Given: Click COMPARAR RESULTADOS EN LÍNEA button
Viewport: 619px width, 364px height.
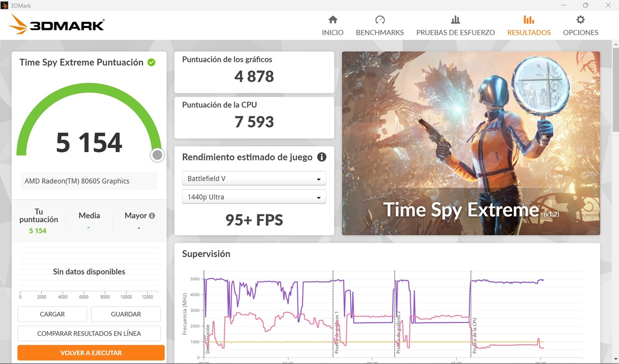Looking at the screenshot, I should click(89, 334).
